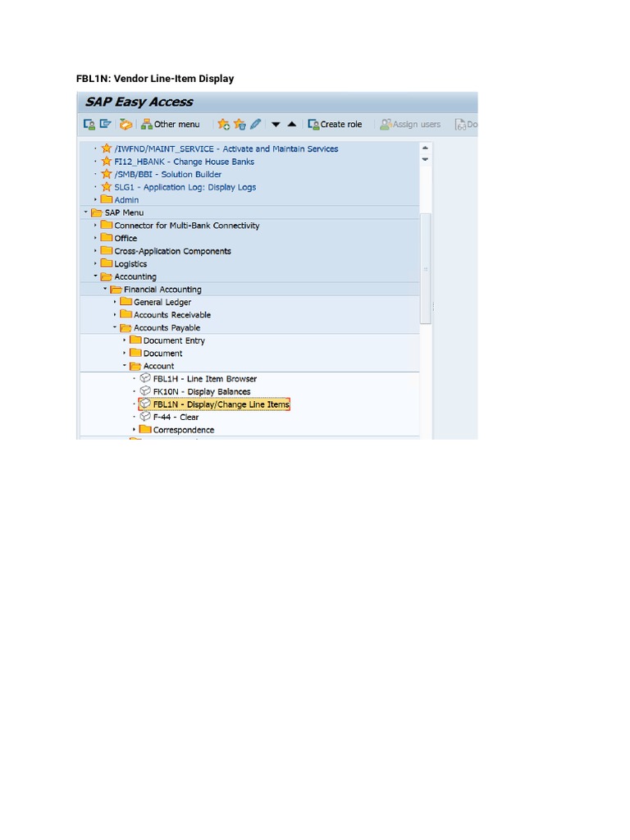The image size is (630, 840).
Task: Expand Connector for Multi-Bank Connectivity node
Action: point(96,225)
